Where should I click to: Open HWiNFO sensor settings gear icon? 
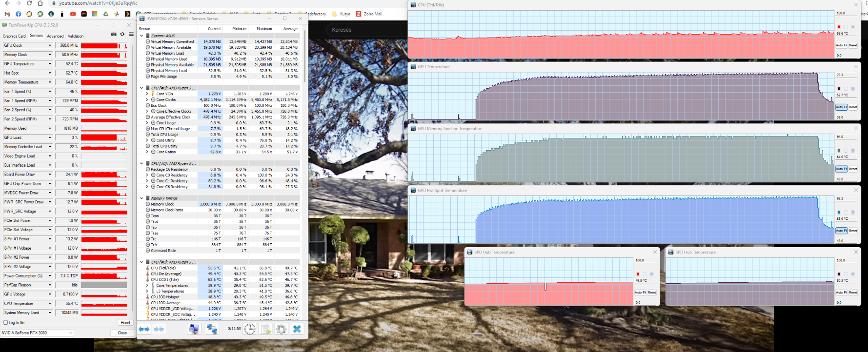point(281,329)
